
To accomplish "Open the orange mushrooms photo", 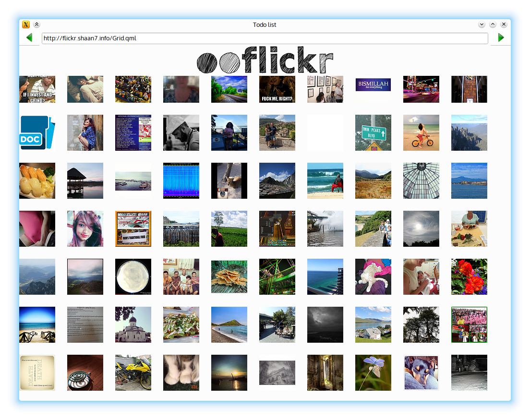I will 229,277.
